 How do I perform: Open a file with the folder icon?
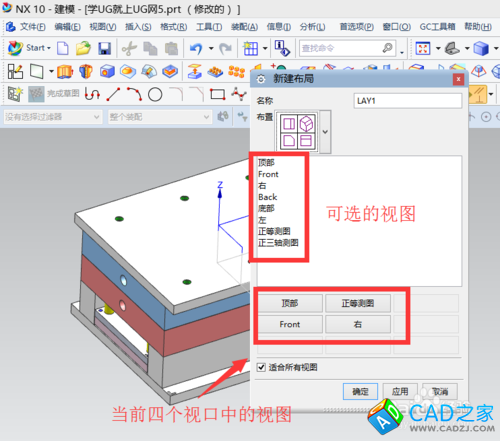pyautogui.click(x=83, y=48)
